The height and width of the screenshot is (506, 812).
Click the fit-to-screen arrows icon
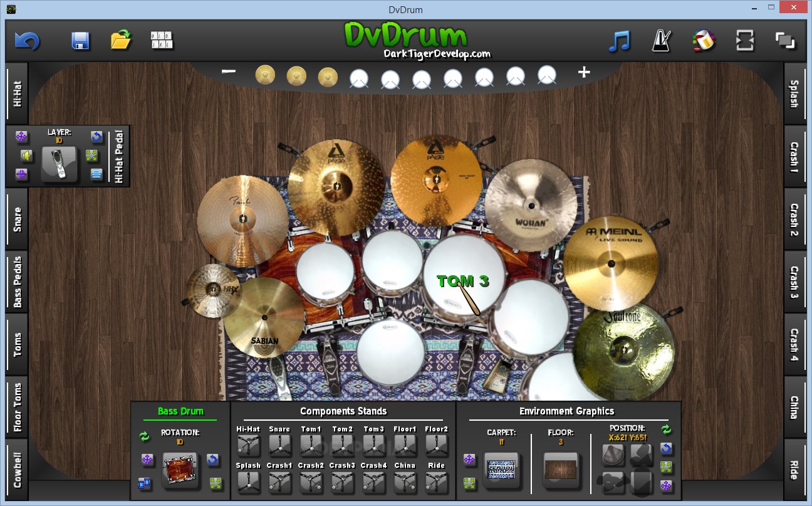745,41
